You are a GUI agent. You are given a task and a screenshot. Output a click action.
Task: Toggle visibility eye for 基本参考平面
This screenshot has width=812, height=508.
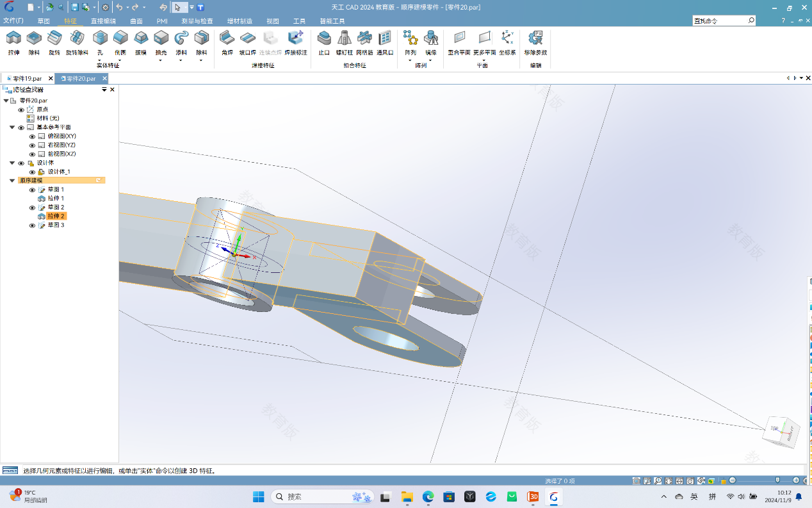click(21, 127)
